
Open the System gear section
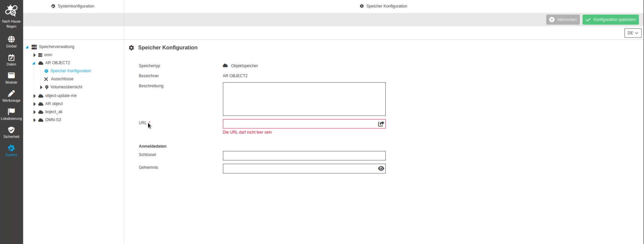(x=11, y=150)
